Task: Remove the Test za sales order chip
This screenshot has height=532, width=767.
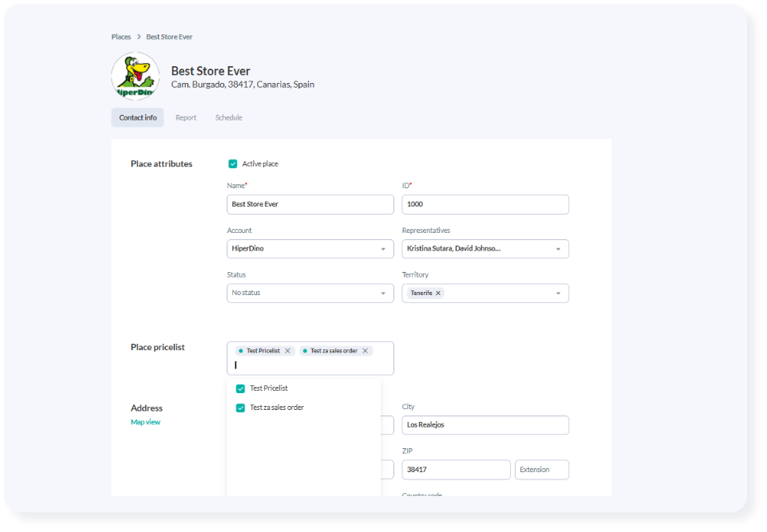Action: point(366,351)
